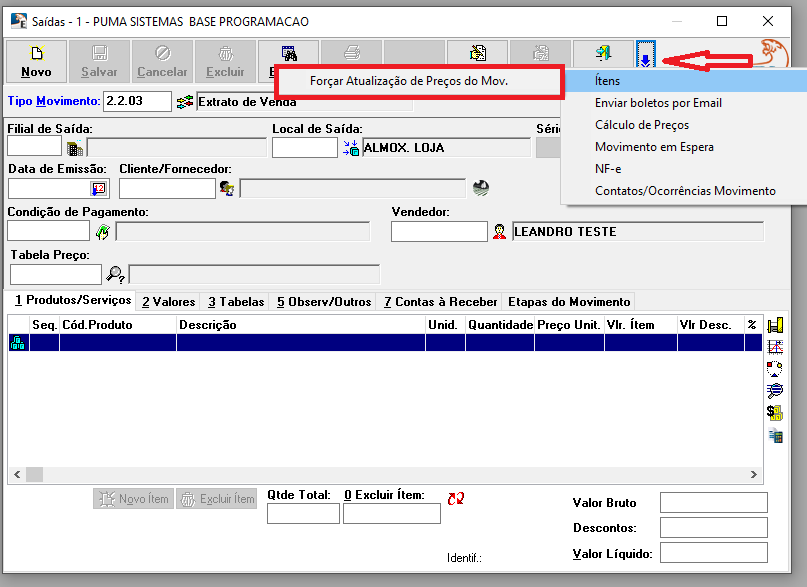Click the Local de Saída lookup icon

(x=350, y=148)
